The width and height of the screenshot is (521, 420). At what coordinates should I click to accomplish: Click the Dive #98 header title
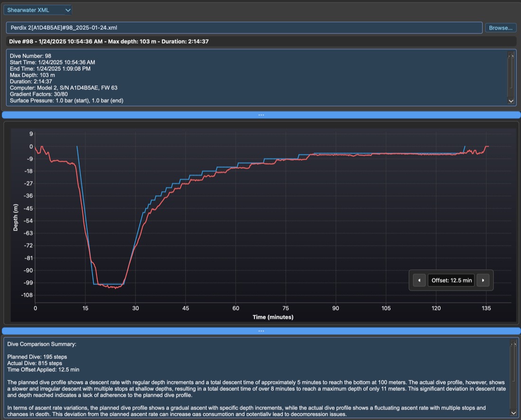108,42
